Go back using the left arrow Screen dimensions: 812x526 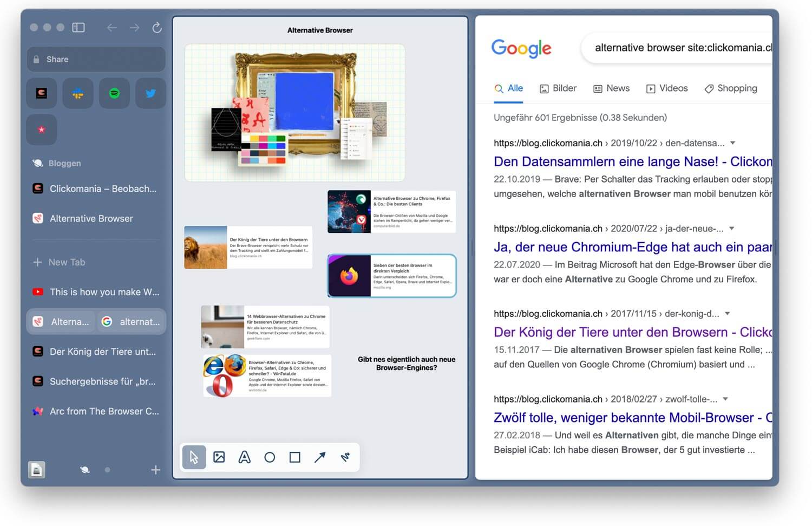[x=112, y=28]
